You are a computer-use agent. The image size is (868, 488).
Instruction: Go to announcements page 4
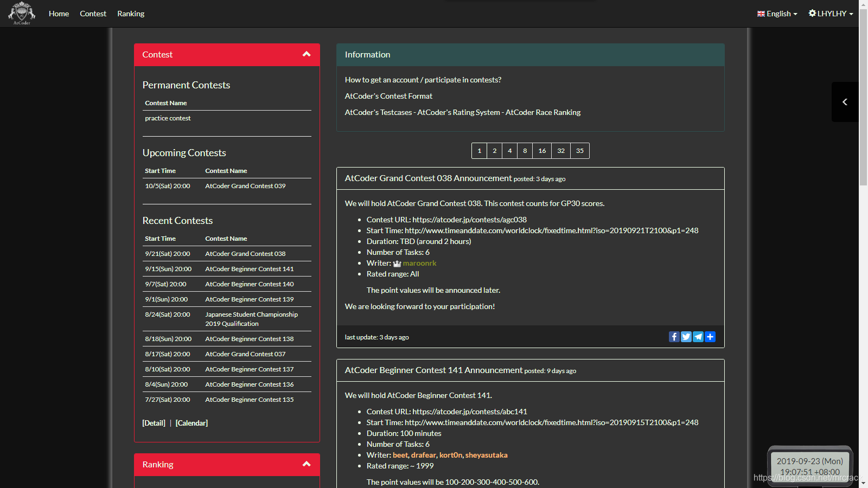click(x=509, y=151)
